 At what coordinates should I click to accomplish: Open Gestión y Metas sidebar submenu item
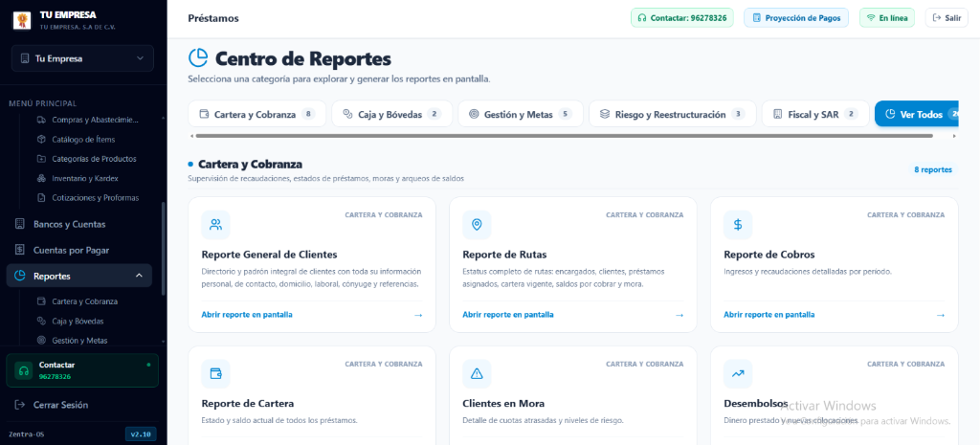coord(80,341)
